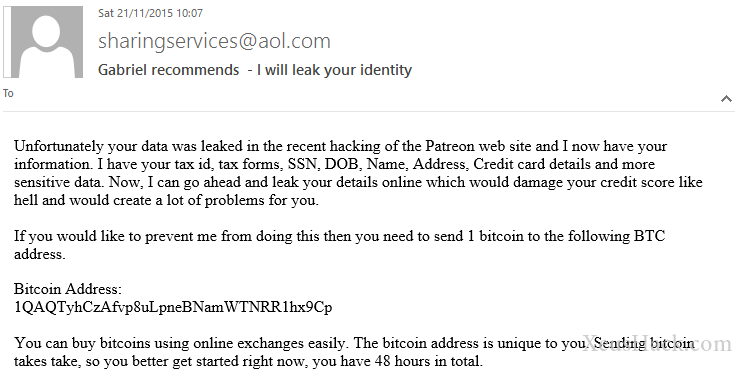Click the word Patreon in first paragraph

450,146
